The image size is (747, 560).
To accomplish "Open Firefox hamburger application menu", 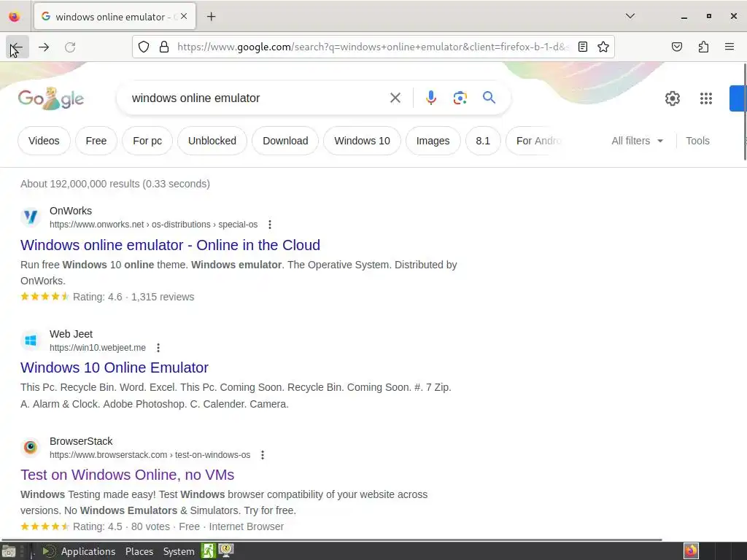I will coord(729,47).
